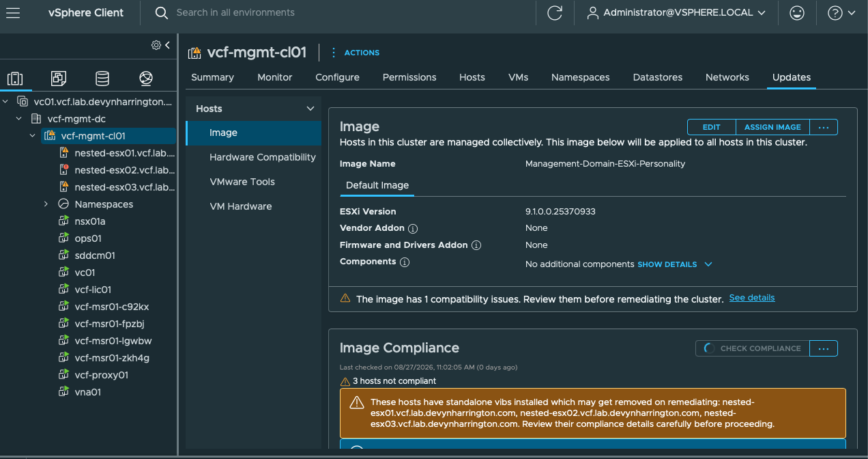Screen dimensions: 868x459
Task: Click the refresh icon in top bar
Action: point(555,13)
